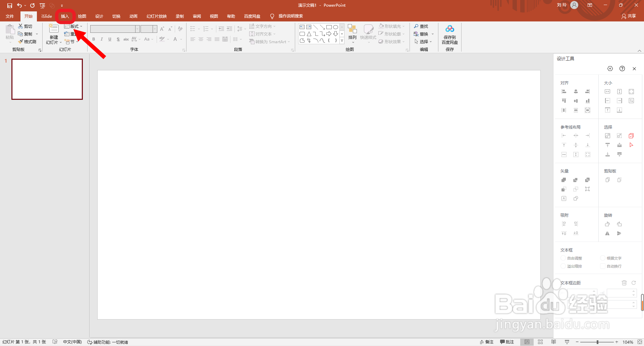Viewport: 644px width, 346px height.
Task: Select the 自由调整 radio option
Action: (x=563, y=258)
